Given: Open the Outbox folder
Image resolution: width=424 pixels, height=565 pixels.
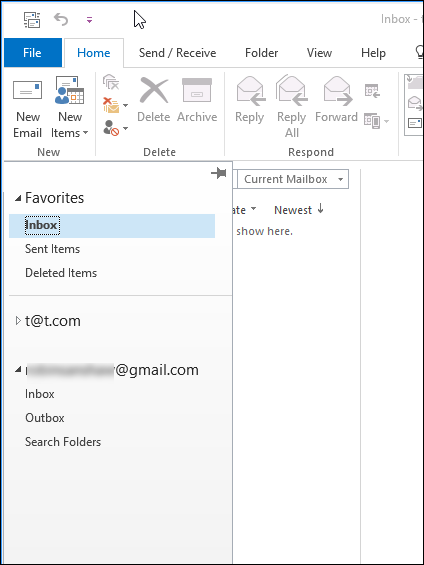Looking at the screenshot, I should [45, 418].
